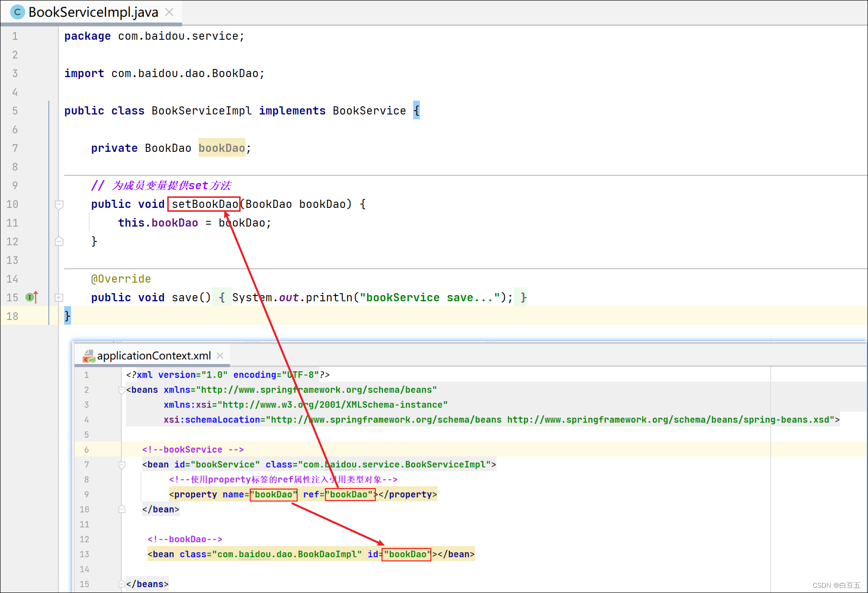Click the setBookDao method name

[x=205, y=204]
